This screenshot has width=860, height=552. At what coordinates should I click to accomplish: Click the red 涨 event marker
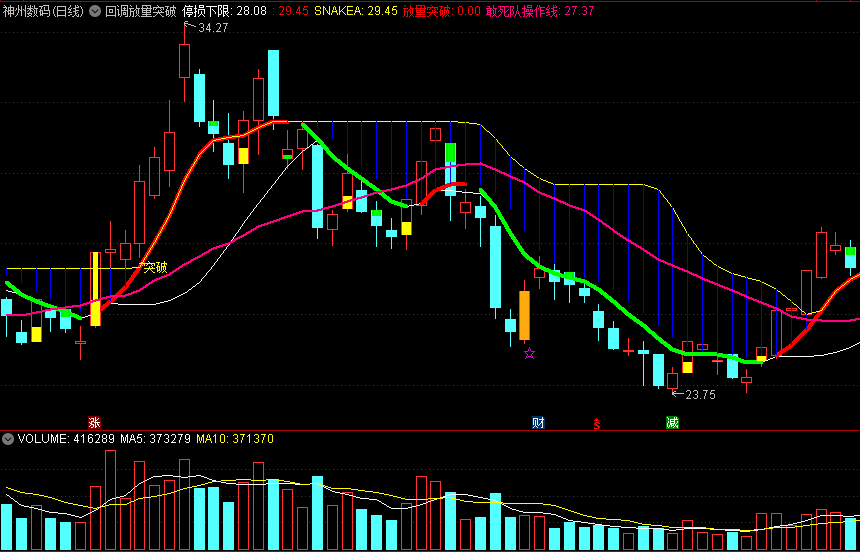(x=95, y=423)
